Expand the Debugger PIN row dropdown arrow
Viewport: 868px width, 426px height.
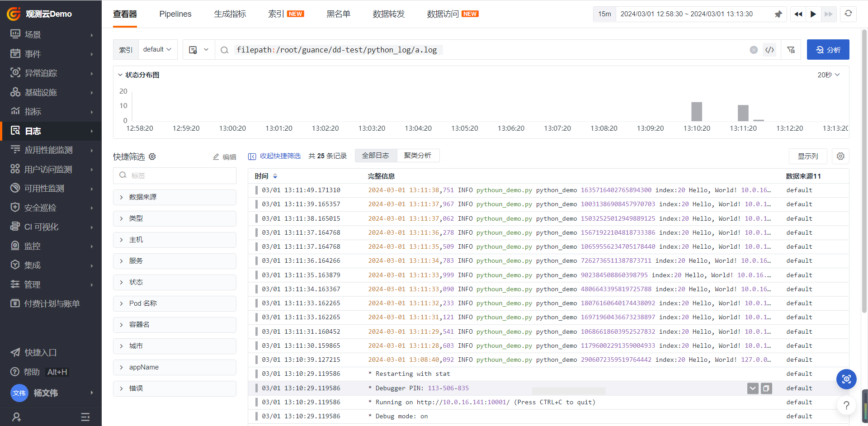(753, 388)
